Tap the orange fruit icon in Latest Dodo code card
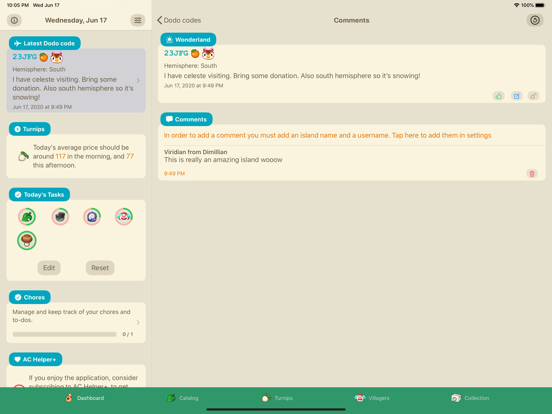This screenshot has height=414, width=552. click(44, 57)
